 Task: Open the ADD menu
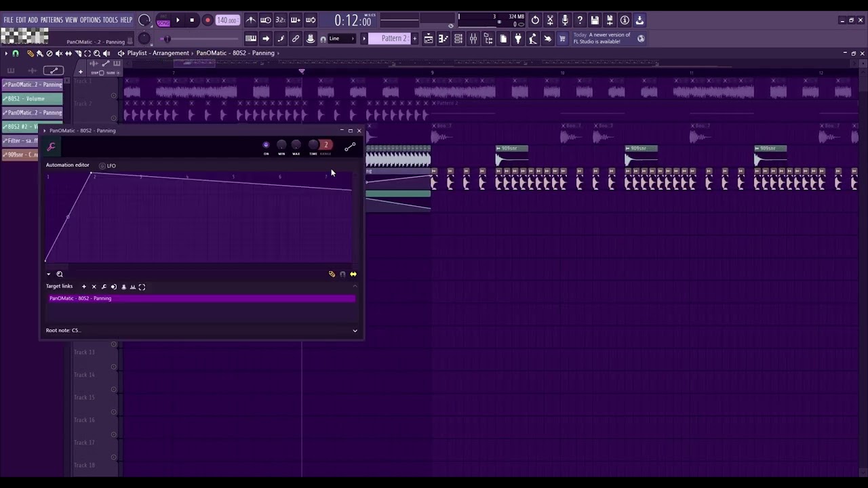(x=33, y=20)
